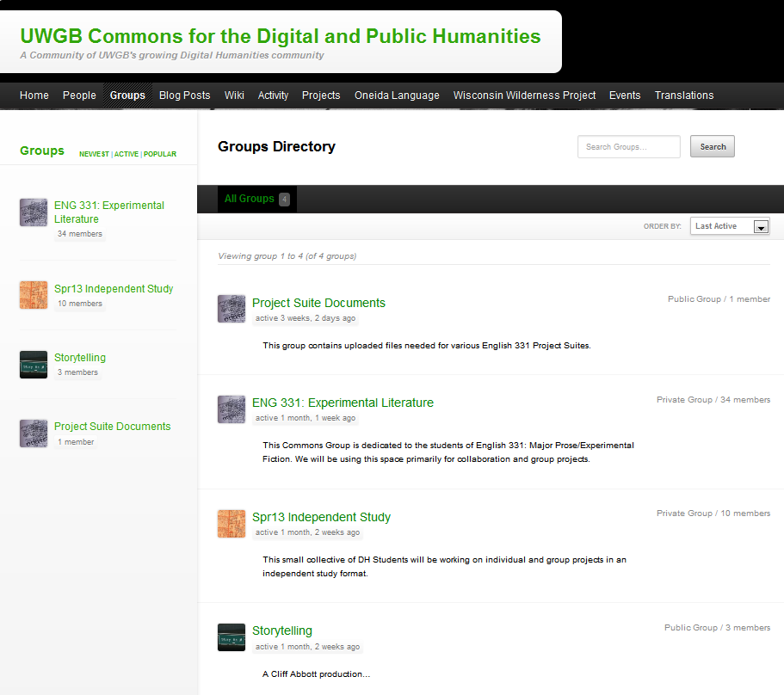Click the '10 members' count in the sidebar
This screenshot has height=695, width=784.
pos(79,304)
